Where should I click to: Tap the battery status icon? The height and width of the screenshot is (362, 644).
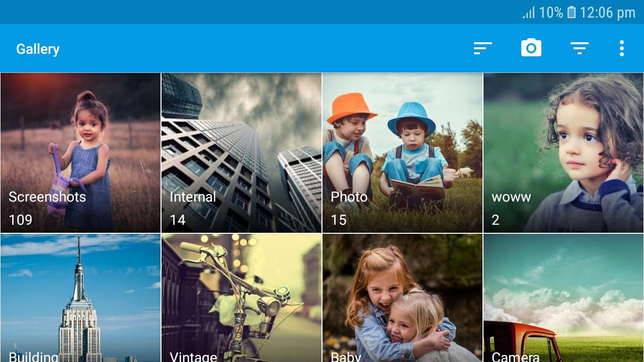571,13
